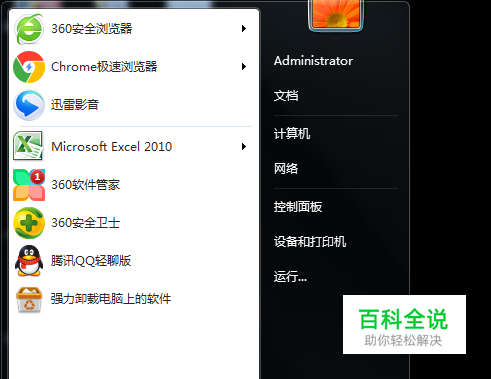Click the Chrome极速浏览器 text label
Viewport: 491px width, 379px height.
click(x=104, y=67)
